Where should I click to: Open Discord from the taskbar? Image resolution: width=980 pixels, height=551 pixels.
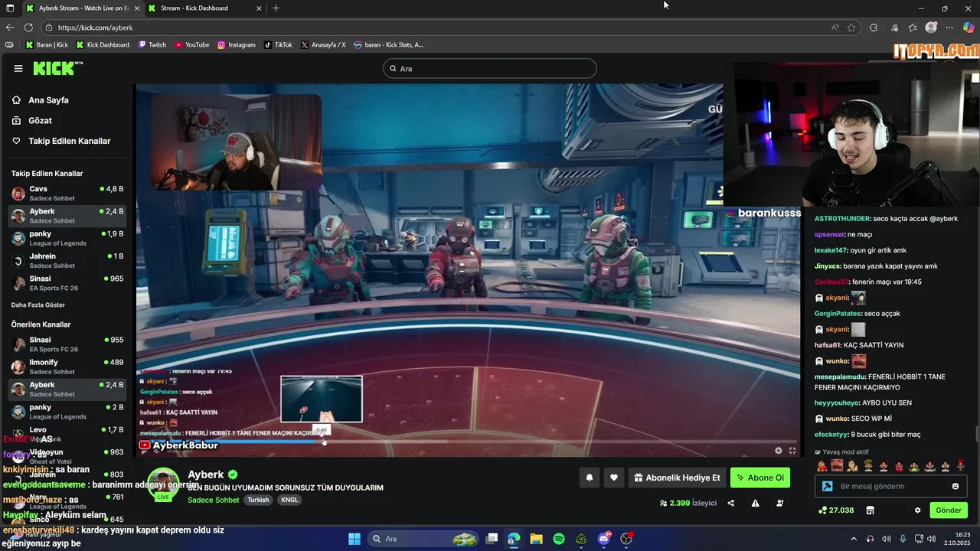[604, 539]
